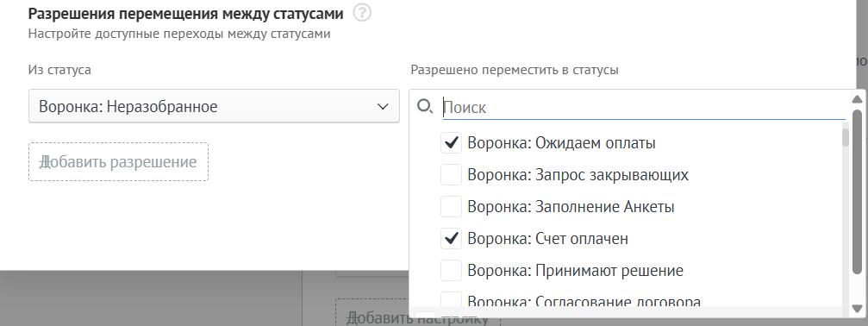Click the outer scrollbar down arrow

[x=857, y=308]
